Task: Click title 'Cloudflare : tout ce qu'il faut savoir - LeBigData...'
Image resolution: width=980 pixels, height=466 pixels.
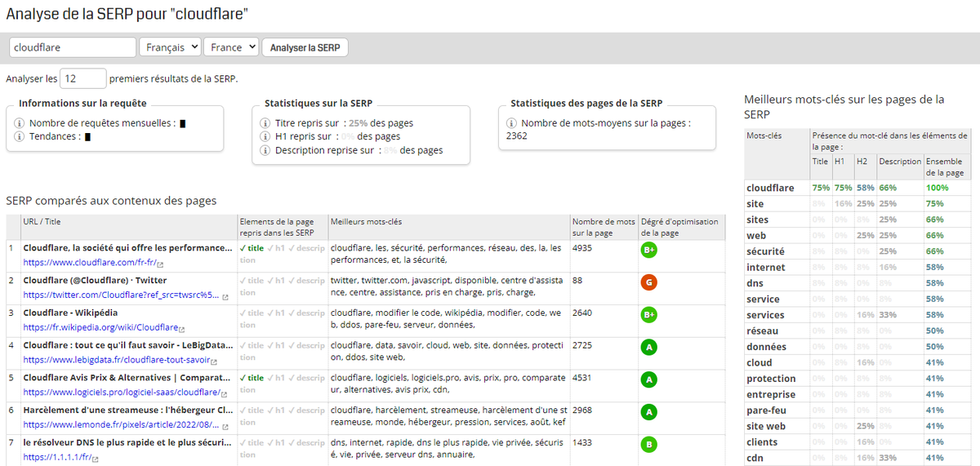Action: 129,346
